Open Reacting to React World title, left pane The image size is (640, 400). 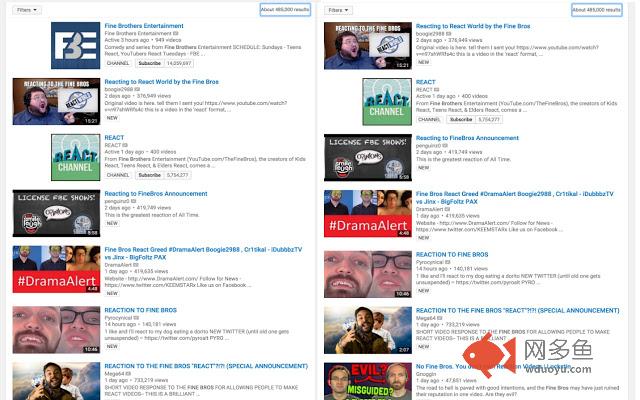(x=161, y=82)
